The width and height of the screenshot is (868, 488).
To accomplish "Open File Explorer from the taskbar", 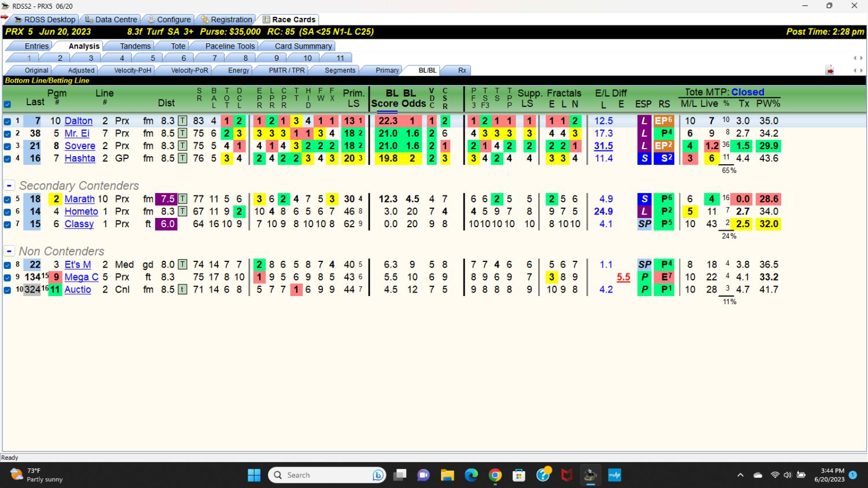I will pyautogui.click(x=447, y=475).
